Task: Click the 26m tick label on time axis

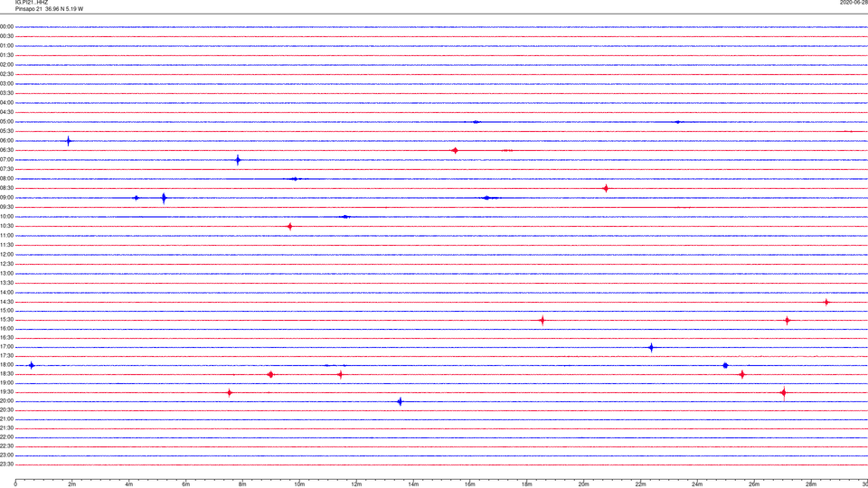Action: [754, 484]
